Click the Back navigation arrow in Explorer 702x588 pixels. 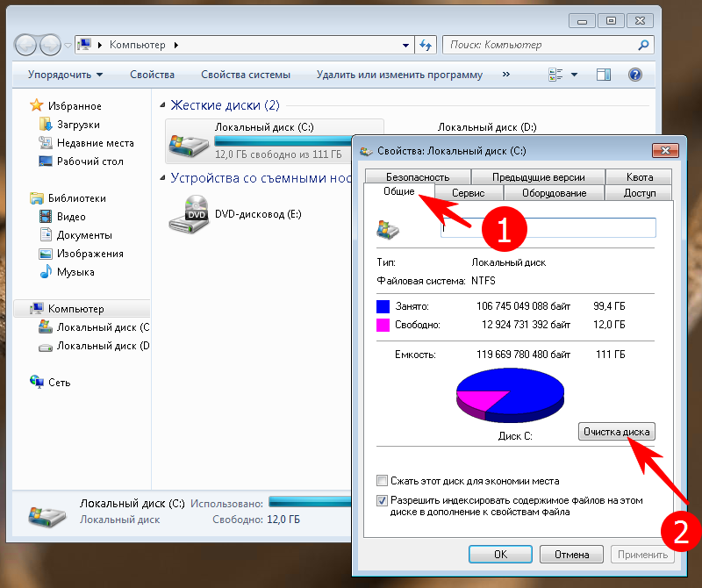click(25, 45)
